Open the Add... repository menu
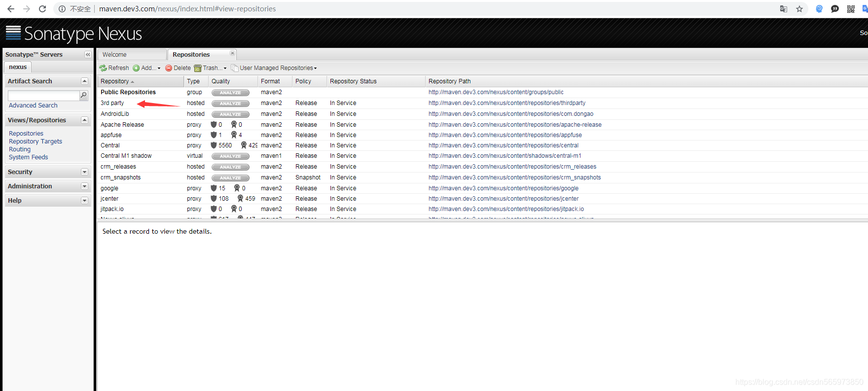This screenshot has height=391, width=868. click(146, 68)
